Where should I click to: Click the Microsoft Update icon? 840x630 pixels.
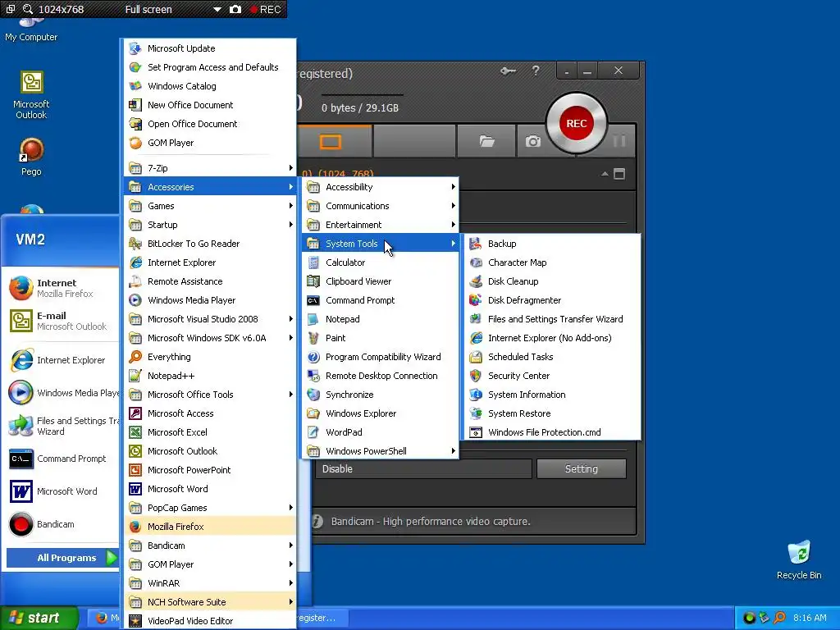tap(135, 48)
